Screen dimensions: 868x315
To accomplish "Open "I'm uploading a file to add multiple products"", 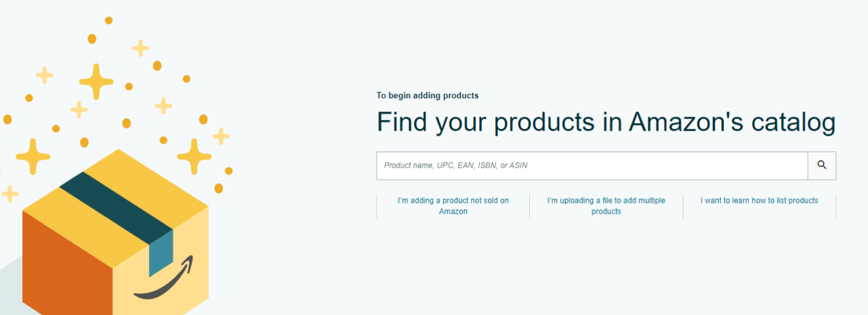I will pos(606,206).
